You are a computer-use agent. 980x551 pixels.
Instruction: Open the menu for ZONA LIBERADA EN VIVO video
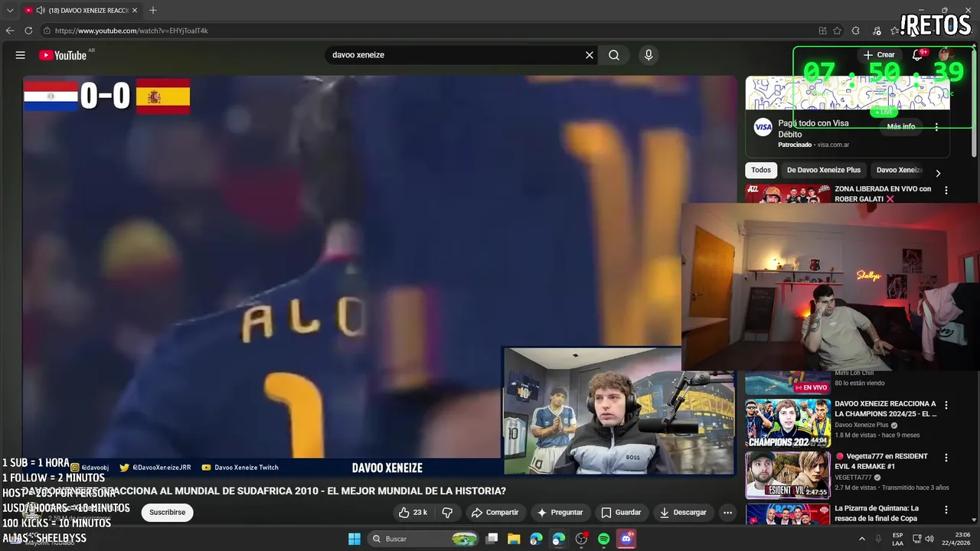(x=946, y=191)
